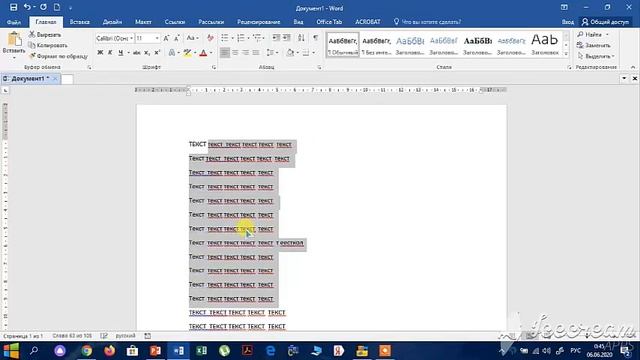Copy selection using Копировать
Screen dimensions: 640x360
click(48, 45)
